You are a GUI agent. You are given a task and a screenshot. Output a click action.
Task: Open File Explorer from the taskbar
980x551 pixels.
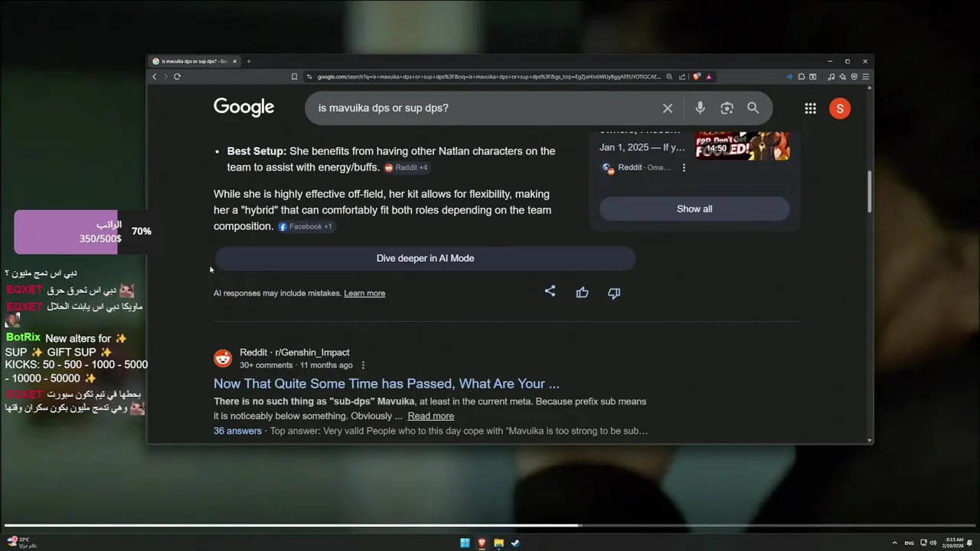click(498, 543)
